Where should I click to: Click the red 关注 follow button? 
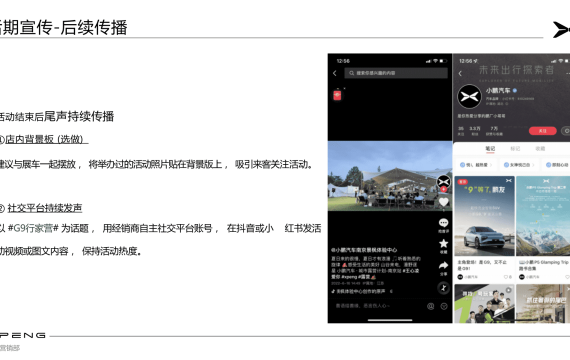[x=542, y=131]
